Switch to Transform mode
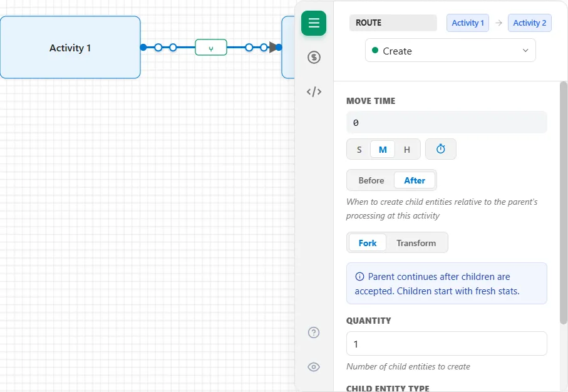Image resolution: width=568 pixels, height=392 pixels. click(416, 243)
